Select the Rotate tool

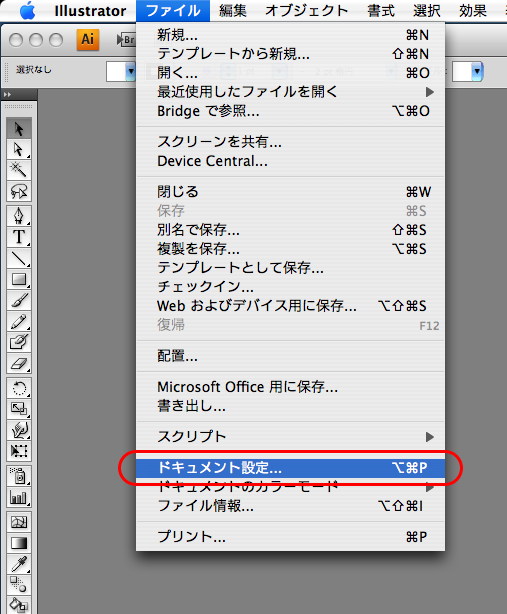[x=19, y=388]
